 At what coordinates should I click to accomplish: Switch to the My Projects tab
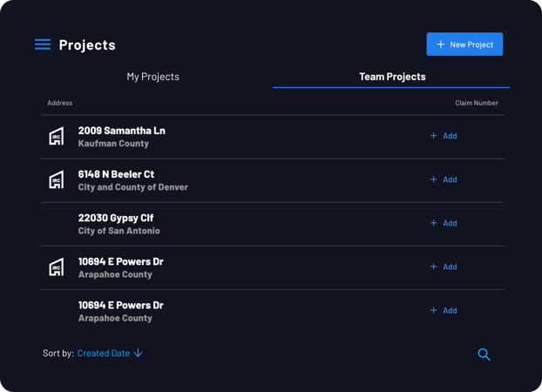pyautogui.click(x=152, y=77)
